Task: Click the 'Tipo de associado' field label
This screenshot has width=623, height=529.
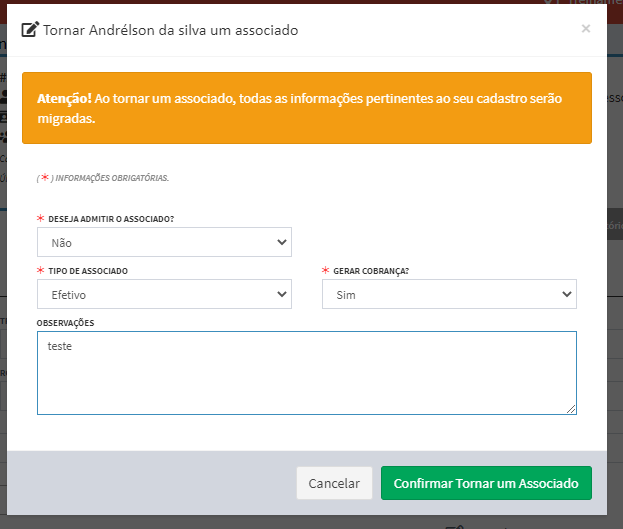Action: [88, 271]
